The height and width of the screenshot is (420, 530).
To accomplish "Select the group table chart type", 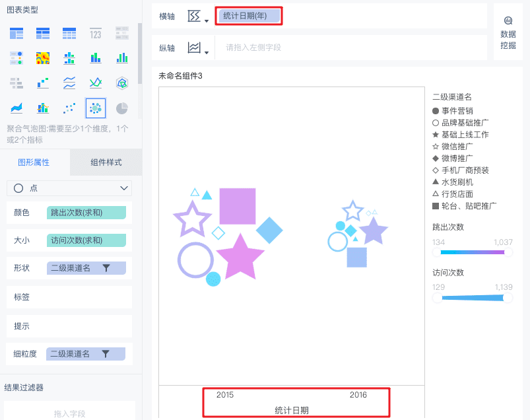I will 17,34.
